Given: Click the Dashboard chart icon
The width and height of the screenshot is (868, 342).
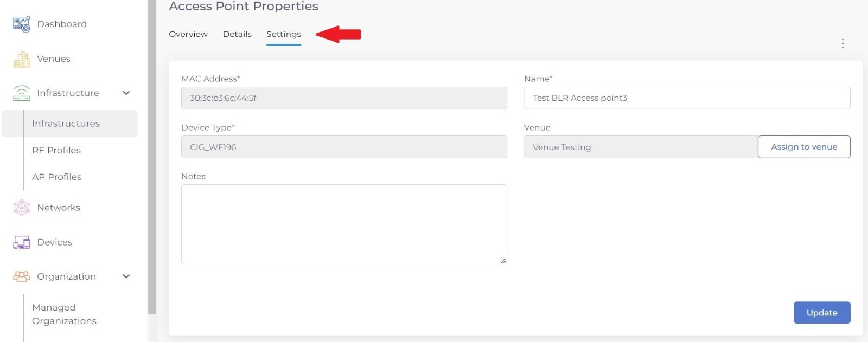Looking at the screenshot, I should coord(21,24).
